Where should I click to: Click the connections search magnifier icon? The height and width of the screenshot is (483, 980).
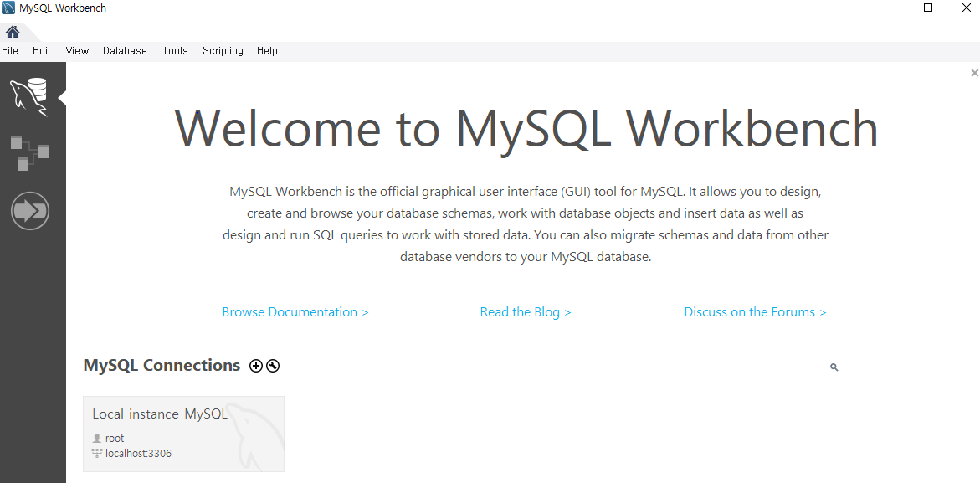[834, 367]
